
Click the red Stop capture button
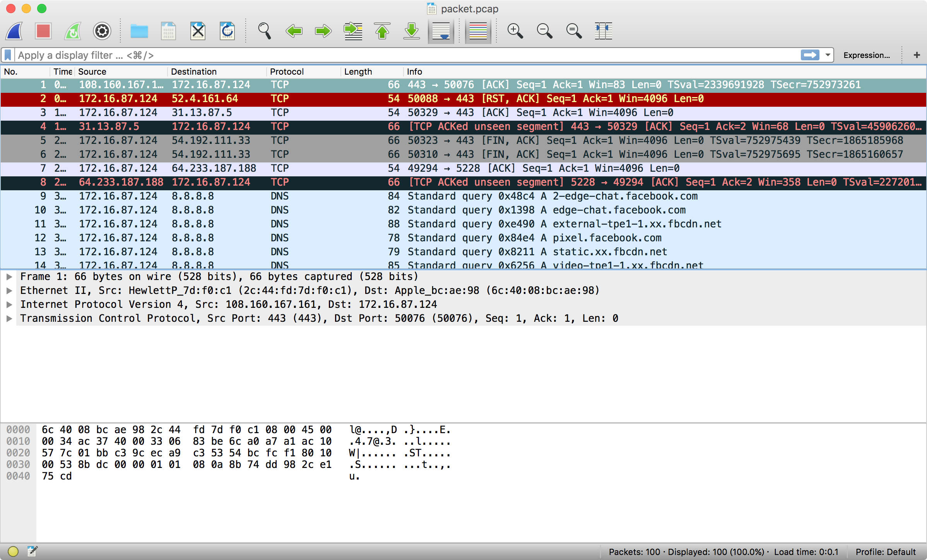click(x=43, y=31)
